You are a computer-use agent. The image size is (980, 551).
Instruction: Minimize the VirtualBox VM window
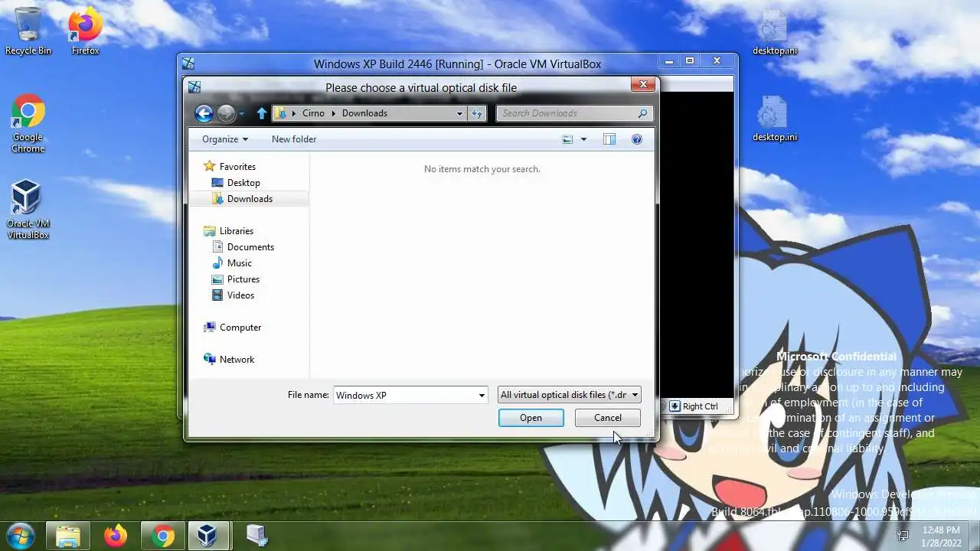pos(669,61)
